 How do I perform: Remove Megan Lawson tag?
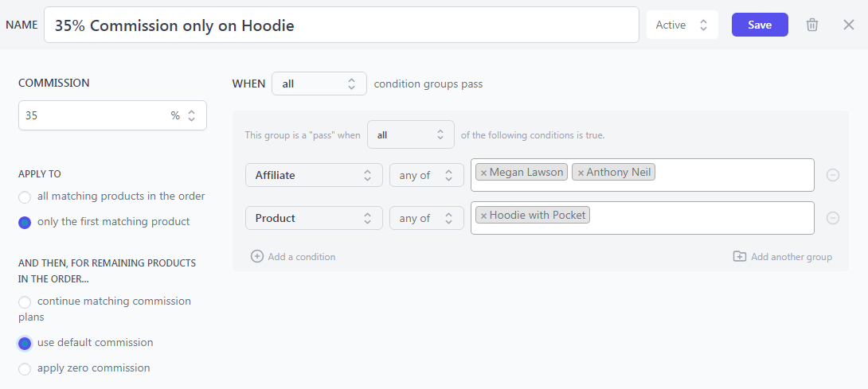(x=483, y=173)
